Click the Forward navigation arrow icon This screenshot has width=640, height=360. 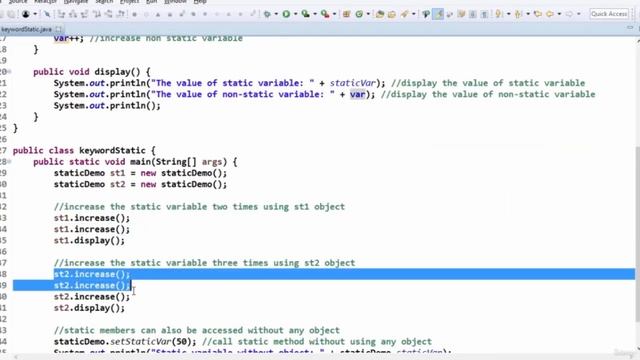pyautogui.click(x=569, y=14)
